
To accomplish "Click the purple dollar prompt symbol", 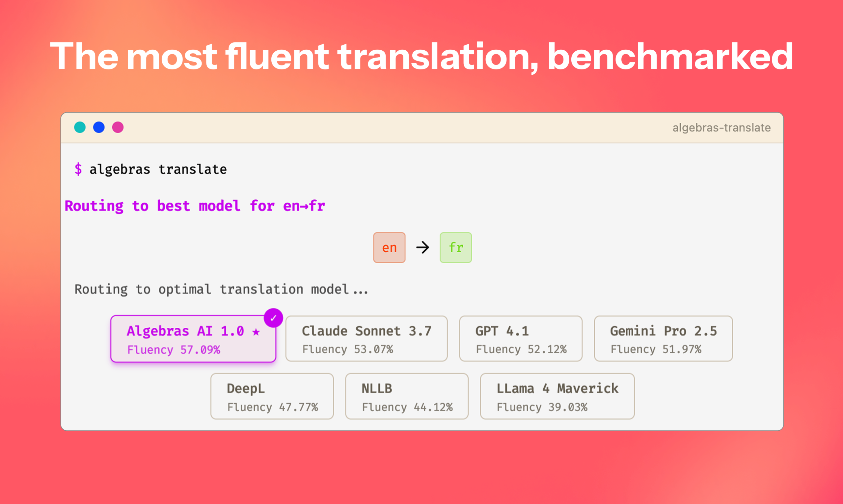I will [x=78, y=169].
